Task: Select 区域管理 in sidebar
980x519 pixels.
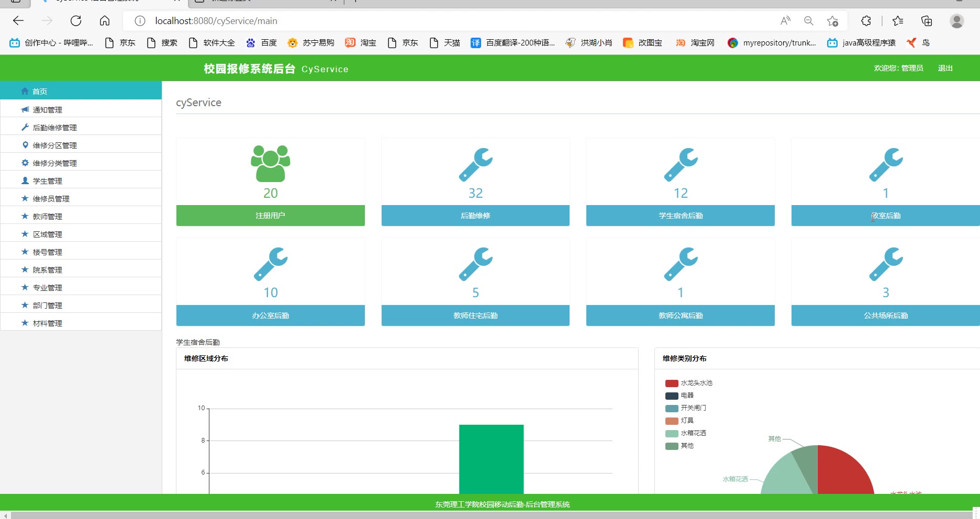Action: coord(81,234)
